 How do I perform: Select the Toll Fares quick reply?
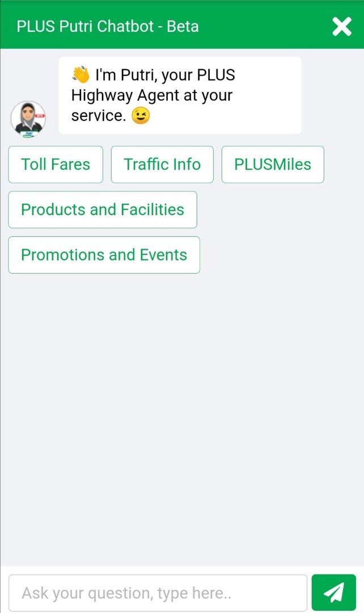point(56,165)
